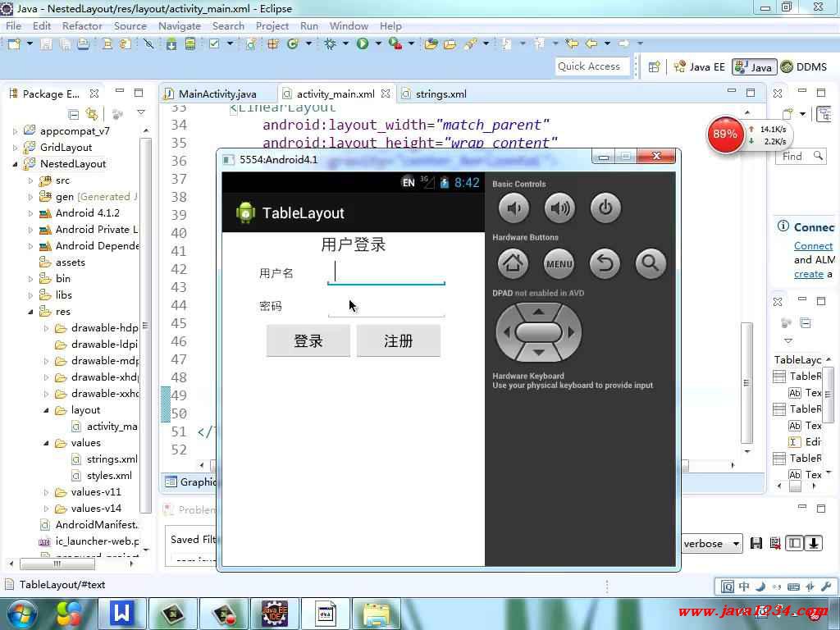The image size is (840, 630).
Task: Click the Open Perspective icon
Action: (654, 67)
